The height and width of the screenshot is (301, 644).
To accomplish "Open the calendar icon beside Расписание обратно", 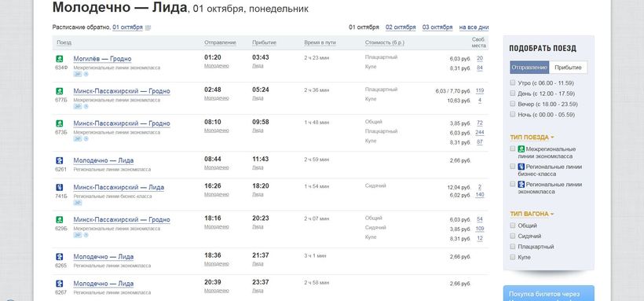I will pyautogui.click(x=148, y=28).
